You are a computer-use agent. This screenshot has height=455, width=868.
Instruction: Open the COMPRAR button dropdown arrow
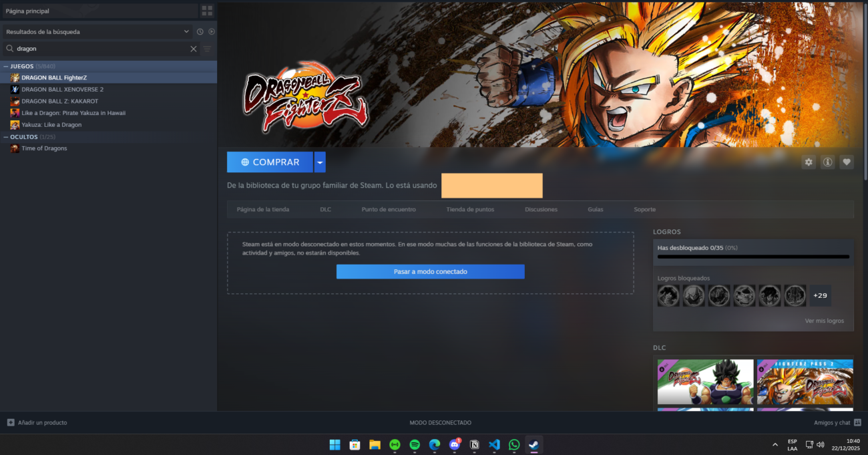pos(320,162)
